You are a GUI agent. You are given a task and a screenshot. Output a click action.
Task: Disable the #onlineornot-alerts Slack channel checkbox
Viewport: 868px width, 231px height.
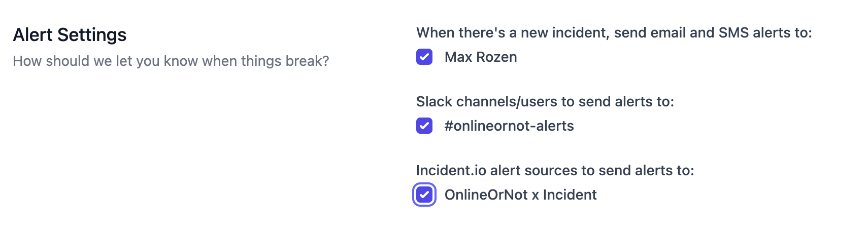click(x=424, y=126)
